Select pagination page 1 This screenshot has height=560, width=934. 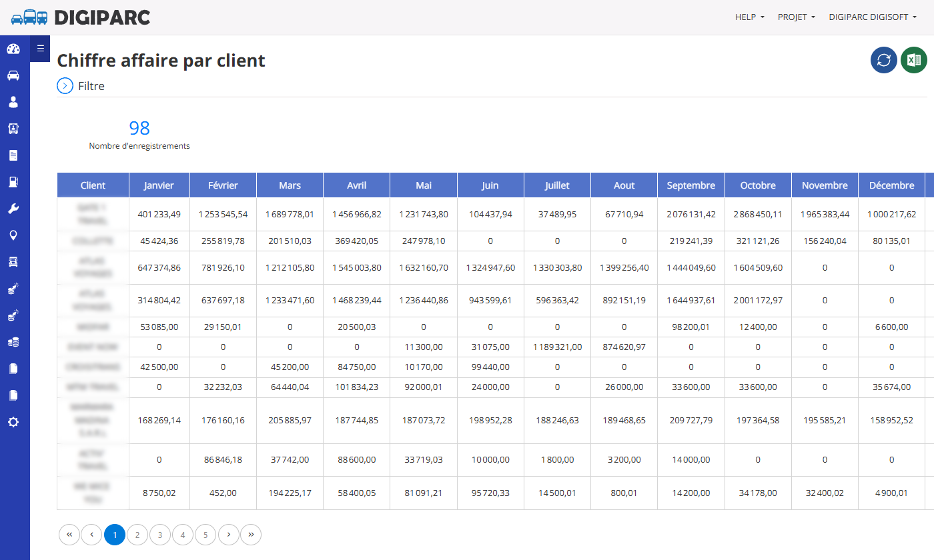coord(115,535)
